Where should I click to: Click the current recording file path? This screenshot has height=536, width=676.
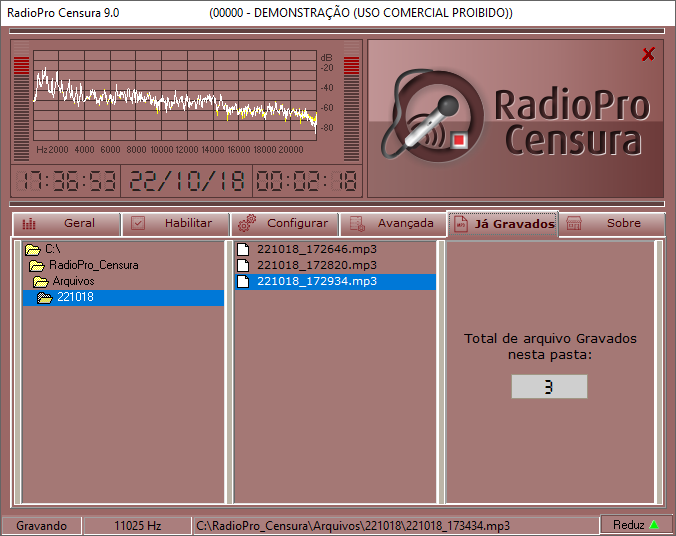[396, 526]
